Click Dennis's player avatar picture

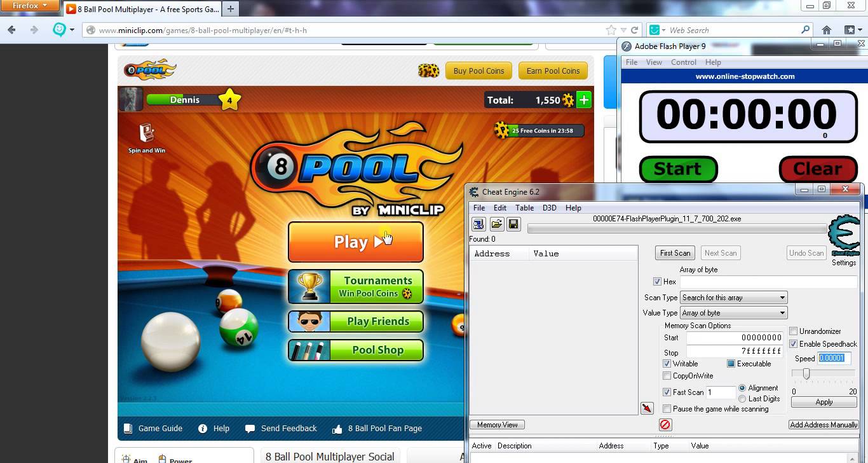click(x=131, y=99)
